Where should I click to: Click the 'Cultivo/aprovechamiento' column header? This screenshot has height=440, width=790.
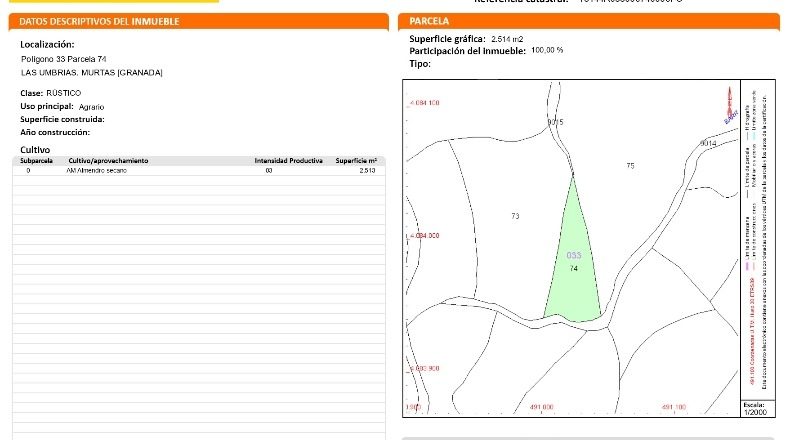(108, 161)
